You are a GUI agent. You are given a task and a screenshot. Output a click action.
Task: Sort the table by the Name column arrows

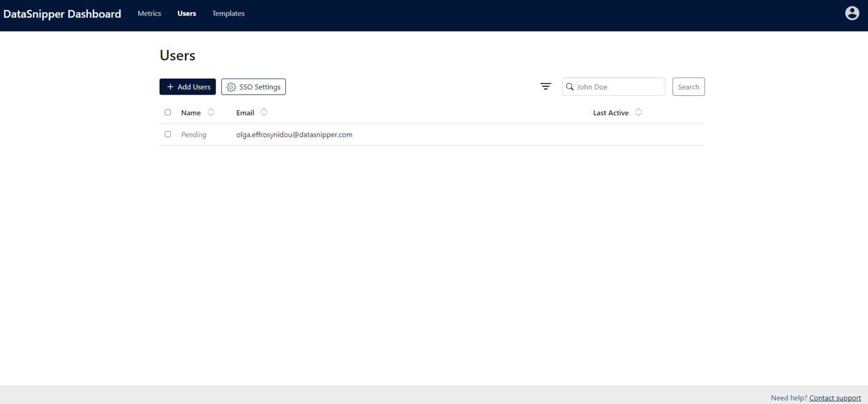click(x=209, y=112)
